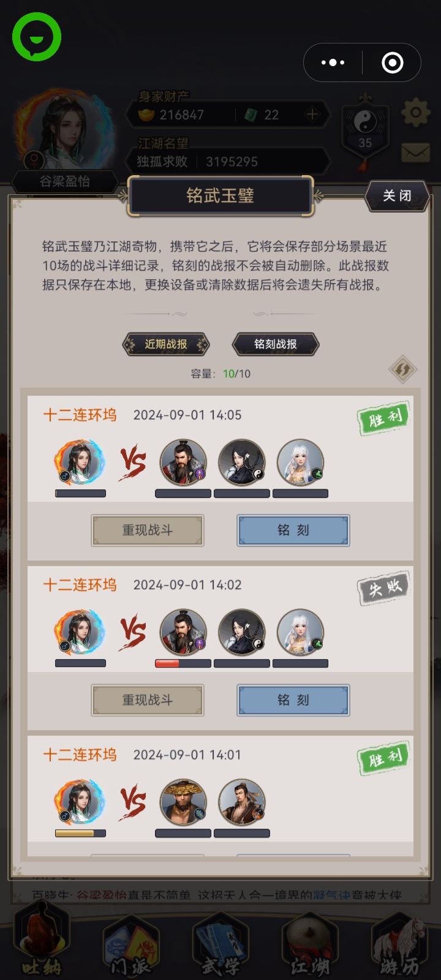The height and width of the screenshot is (980, 441).
Task: Tap the straw-hat fighter avatar in 14:01 battle
Action: [183, 802]
